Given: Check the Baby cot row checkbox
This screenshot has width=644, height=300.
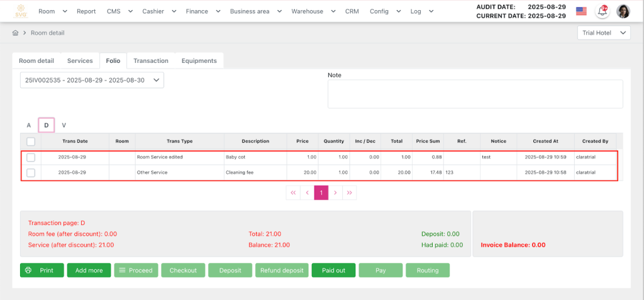Looking at the screenshot, I should (x=31, y=157).
